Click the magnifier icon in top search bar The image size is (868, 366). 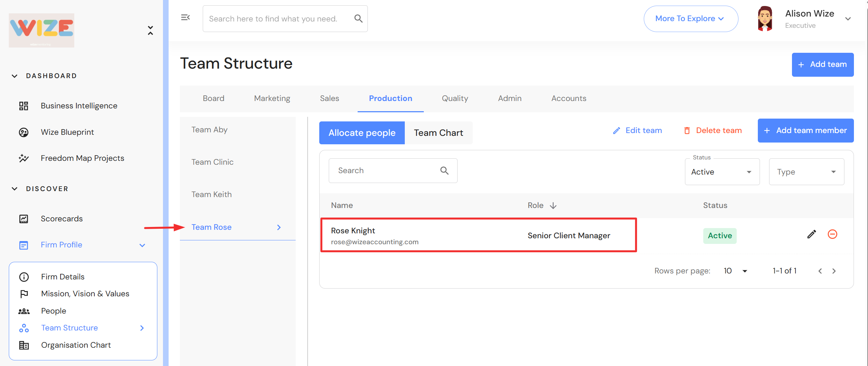[358, 19]
